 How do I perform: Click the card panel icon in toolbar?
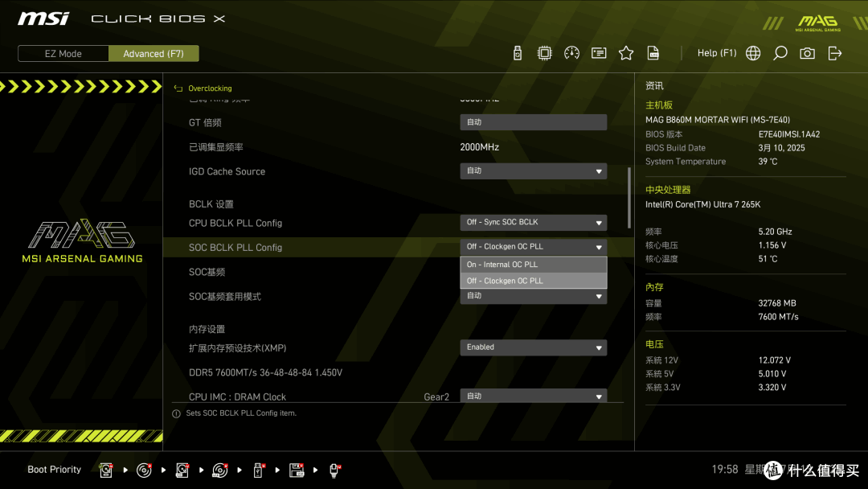(599, 53)
